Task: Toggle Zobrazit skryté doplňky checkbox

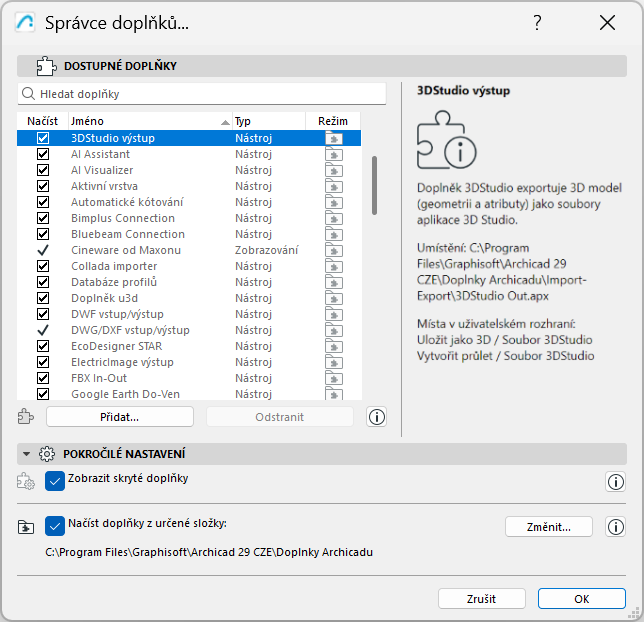Action: pyautogui.click(x=56, y=481)
